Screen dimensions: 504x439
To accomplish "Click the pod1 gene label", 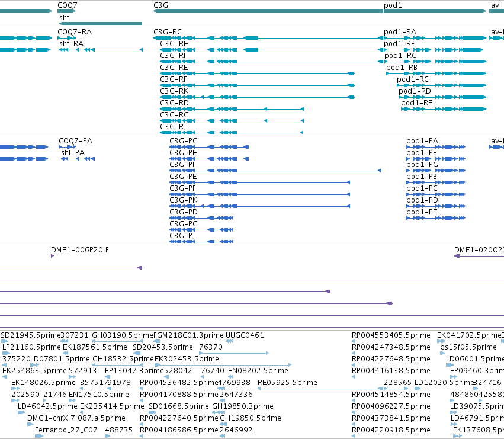I will click(x=393, y=5).
